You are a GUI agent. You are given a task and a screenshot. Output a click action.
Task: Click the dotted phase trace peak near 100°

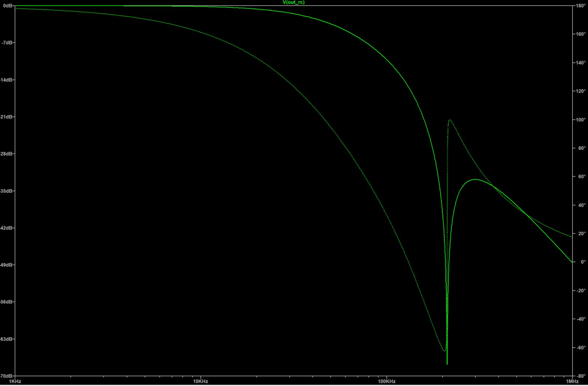pos(450,120)
